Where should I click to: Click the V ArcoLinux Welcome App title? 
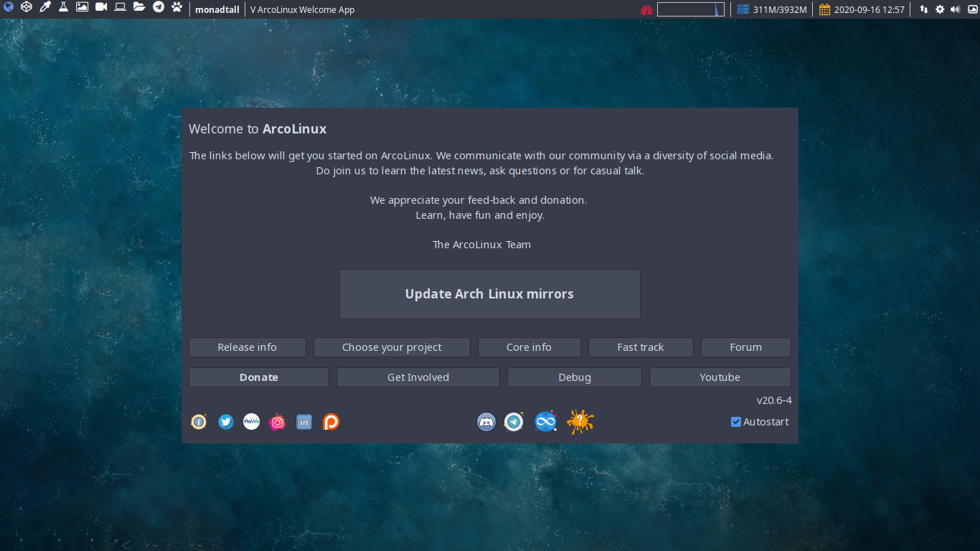tap(302, 10)
